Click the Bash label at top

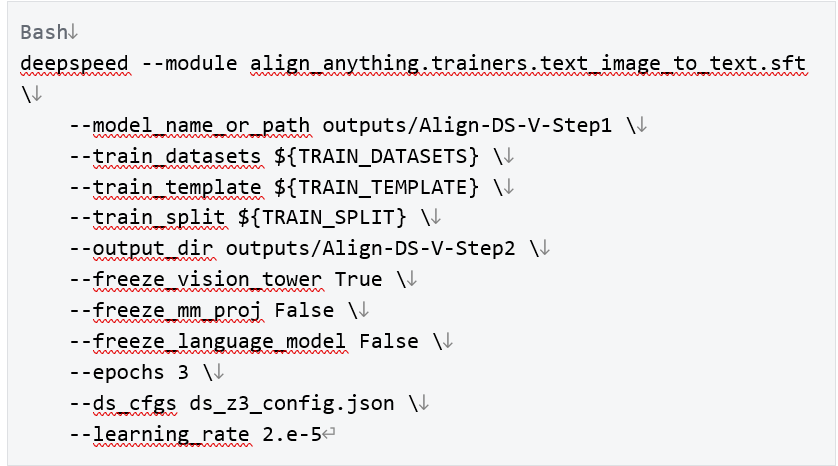pos(43,32)
